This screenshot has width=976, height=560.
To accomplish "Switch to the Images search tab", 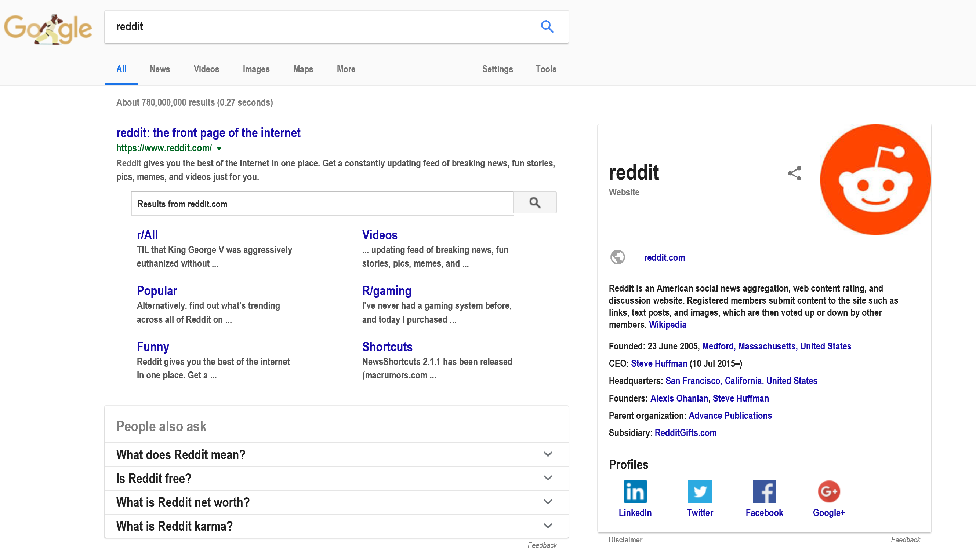I will coord(256,69).
